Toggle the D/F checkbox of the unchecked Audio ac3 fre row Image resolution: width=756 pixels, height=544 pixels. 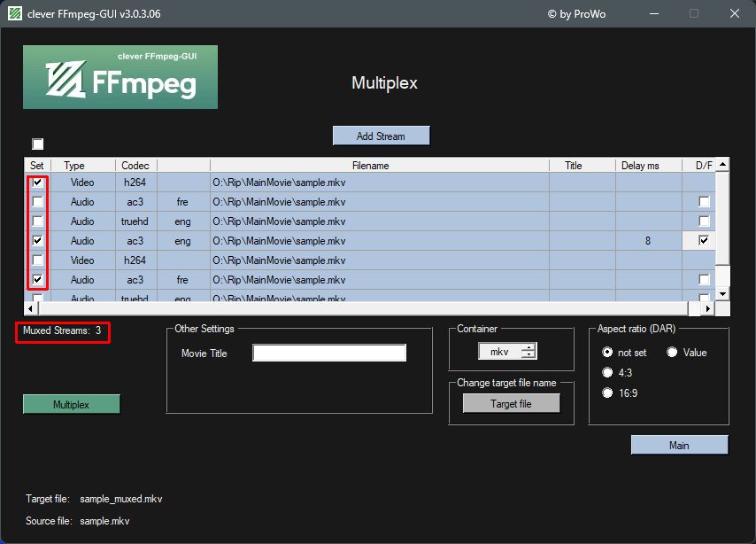tap(704, 202)
